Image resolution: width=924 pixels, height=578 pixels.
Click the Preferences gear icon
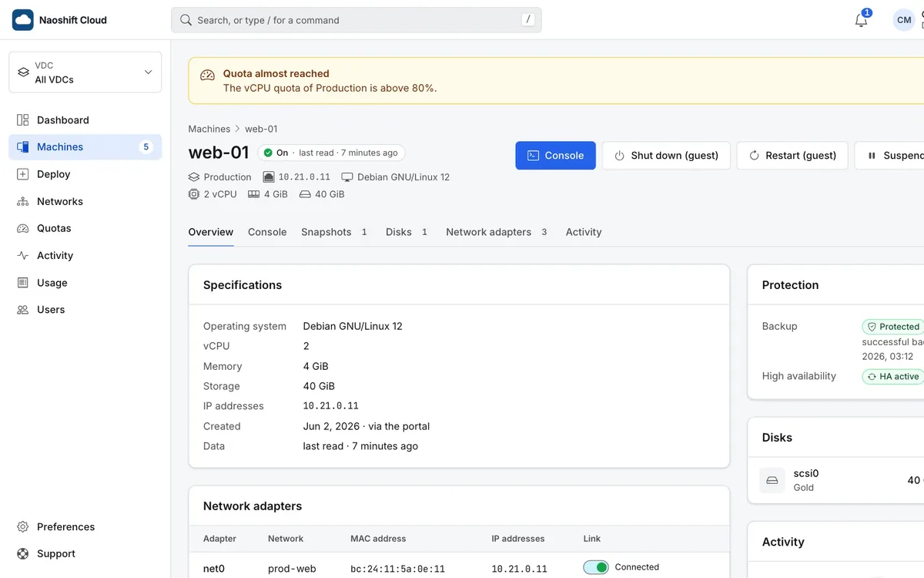(x=23, y=527)
